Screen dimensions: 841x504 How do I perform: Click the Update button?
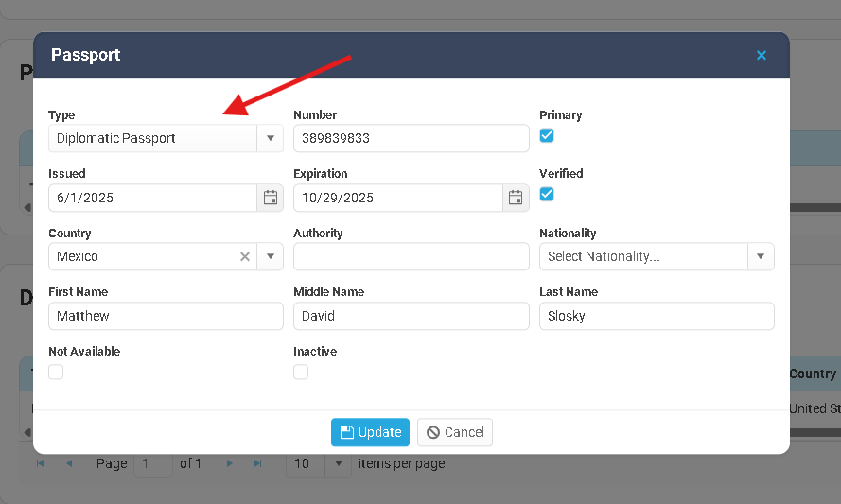click(x=370, y=432)
